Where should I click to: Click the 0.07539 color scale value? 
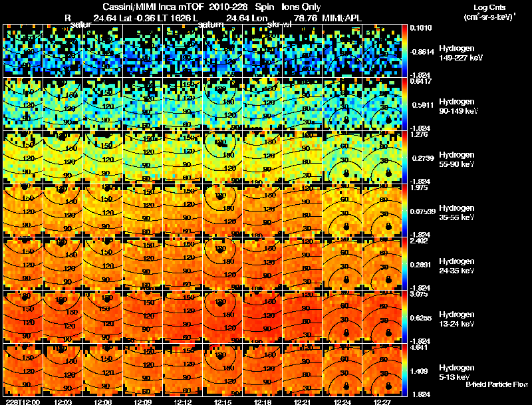click(x=422, y=211)
